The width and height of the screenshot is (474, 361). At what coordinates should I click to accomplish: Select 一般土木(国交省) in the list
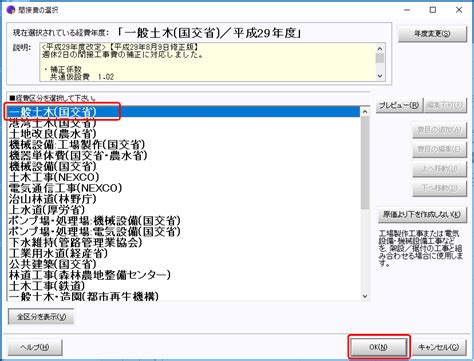[184, 112]
